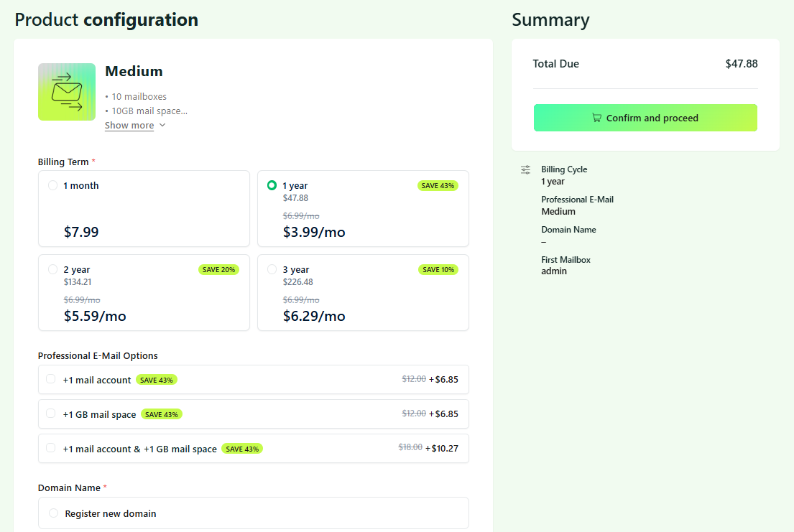Screen dimensions: 794x532
Task: Click the $226.48 three-year total
Action: [297, 282]
